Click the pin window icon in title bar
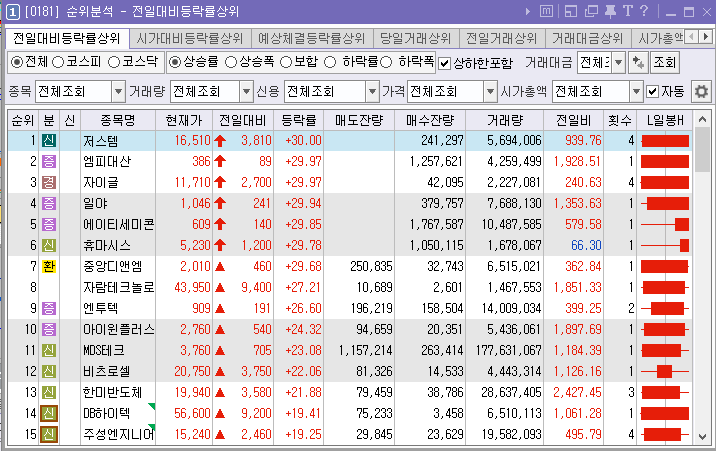Screen dimensions: 716x451 point(609,12)
